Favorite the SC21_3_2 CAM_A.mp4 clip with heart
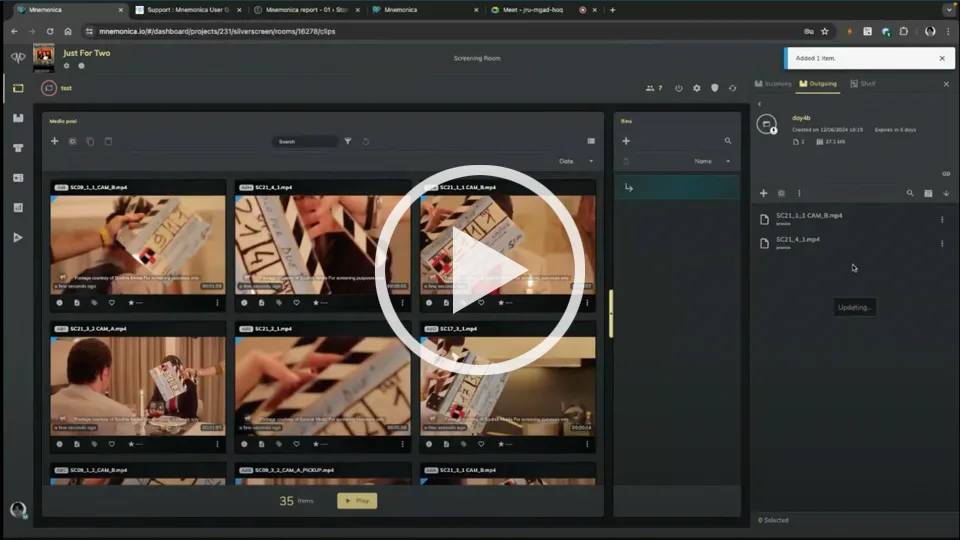Viewport: 960px width, 540px height. [x=111, y=444]
